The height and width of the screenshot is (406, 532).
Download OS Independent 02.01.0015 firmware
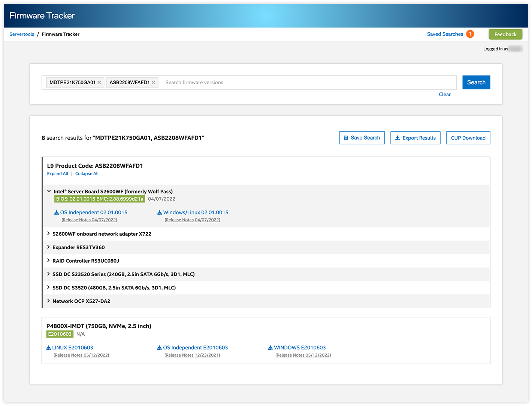94,212
